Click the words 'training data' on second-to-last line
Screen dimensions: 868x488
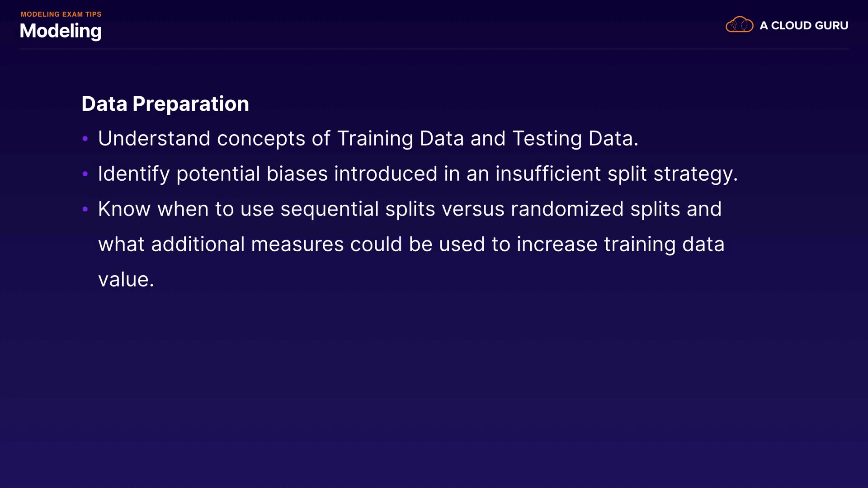(664, 244)
